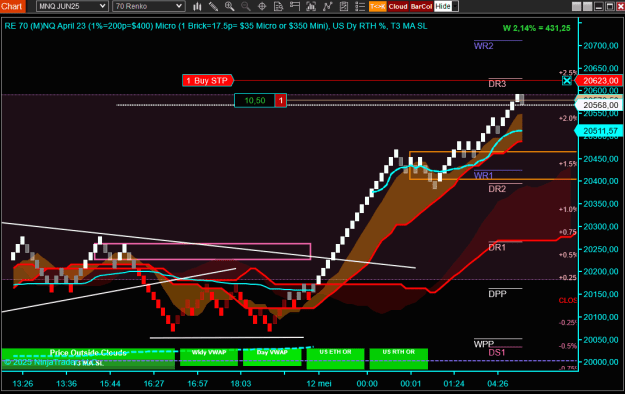Click the 20623,00 red price marker

pyautogui.click(x=599, y=81)
